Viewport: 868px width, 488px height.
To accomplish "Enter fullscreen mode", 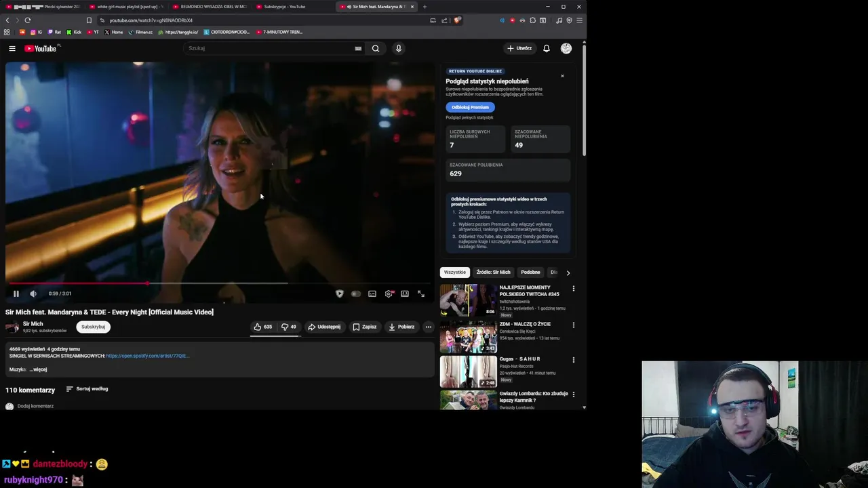I will [421, 293].
